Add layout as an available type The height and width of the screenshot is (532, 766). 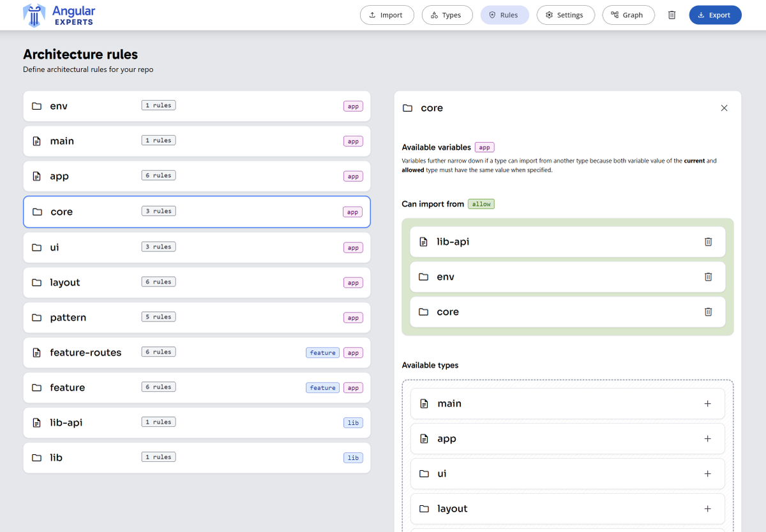(x=707, y=508)
